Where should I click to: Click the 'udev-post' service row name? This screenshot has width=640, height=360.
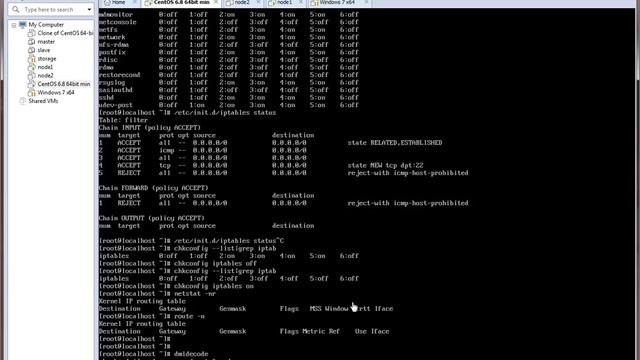click(116, 105)
